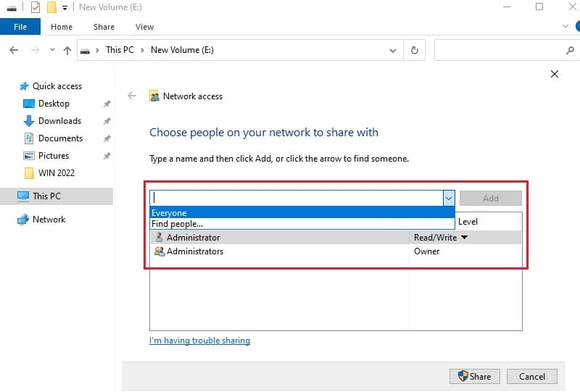
Task: Select This PC in navigation pane
Action: (46, 196)
